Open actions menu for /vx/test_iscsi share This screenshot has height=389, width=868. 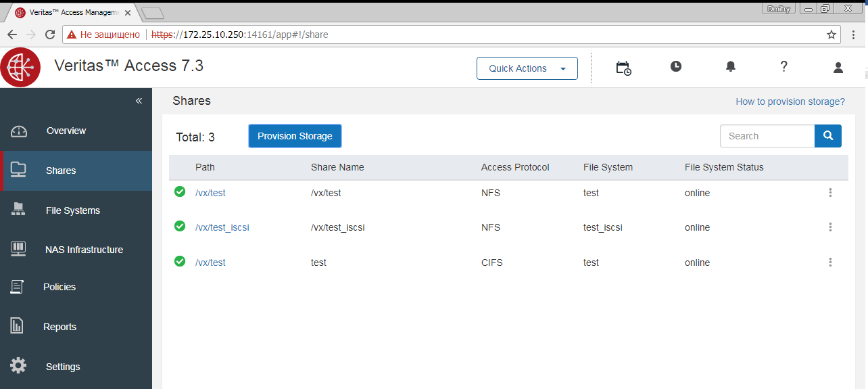tap(830, 227)
